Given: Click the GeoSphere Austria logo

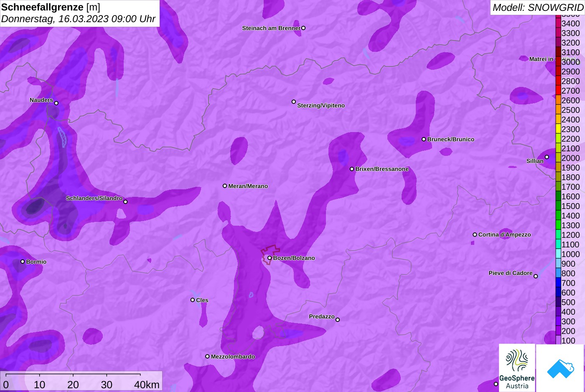Looking at the screenshot, I should pos(517,368).
